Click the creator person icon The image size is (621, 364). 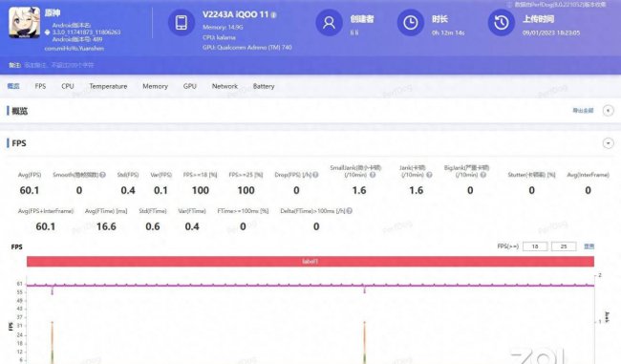coord(329,23)
